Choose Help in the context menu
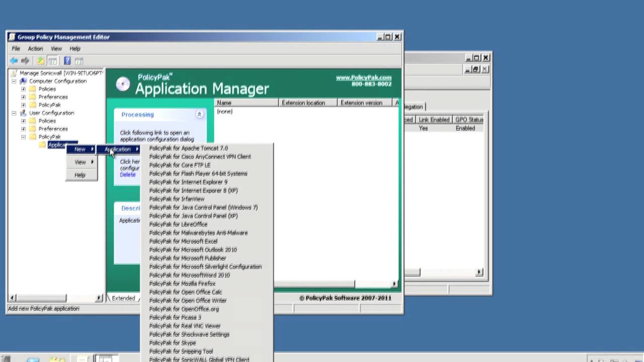The width and height of the screenshot is (644, 362). pyautogui.click(x=82, y=175)
